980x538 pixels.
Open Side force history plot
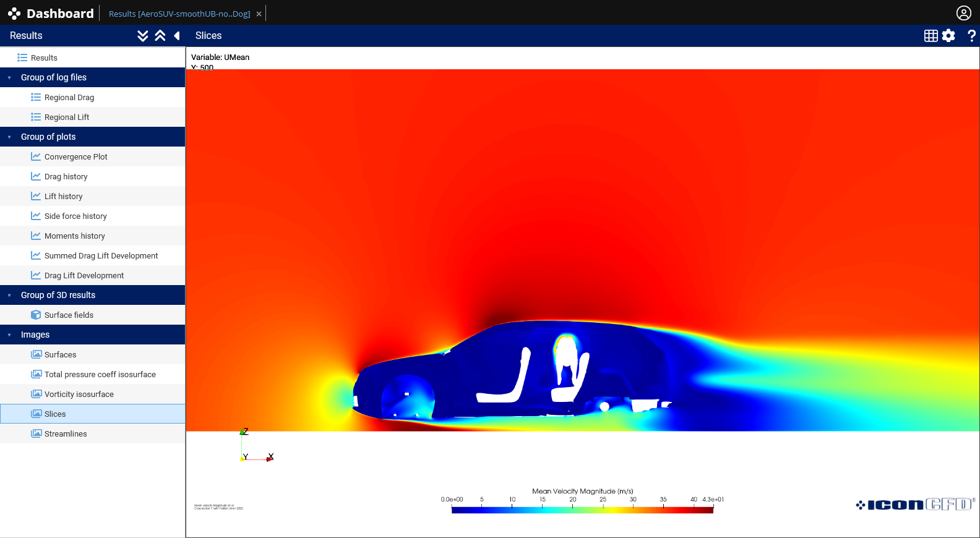(x=93, y=216)
